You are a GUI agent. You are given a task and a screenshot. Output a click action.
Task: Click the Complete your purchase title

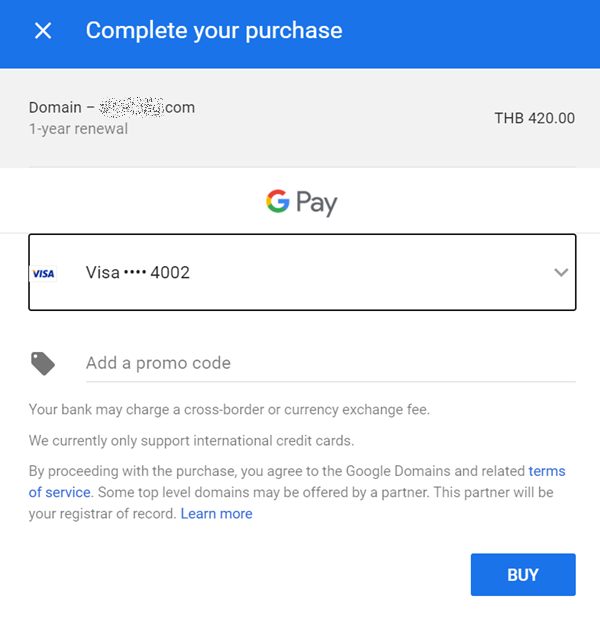214,31
